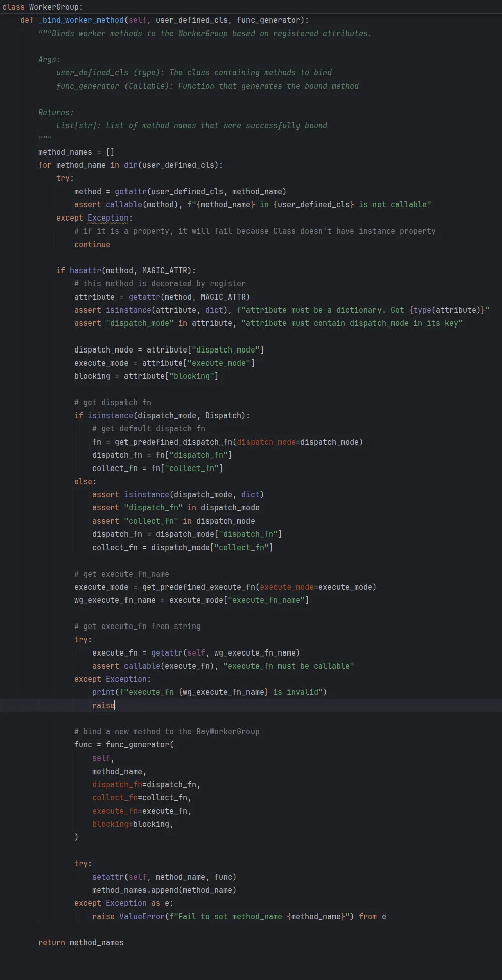Click docstring line "user_defined_cls (type): The class containing"
Image resolution: width=502 pixels, height=980 pixels.
(x=194, y=73)
